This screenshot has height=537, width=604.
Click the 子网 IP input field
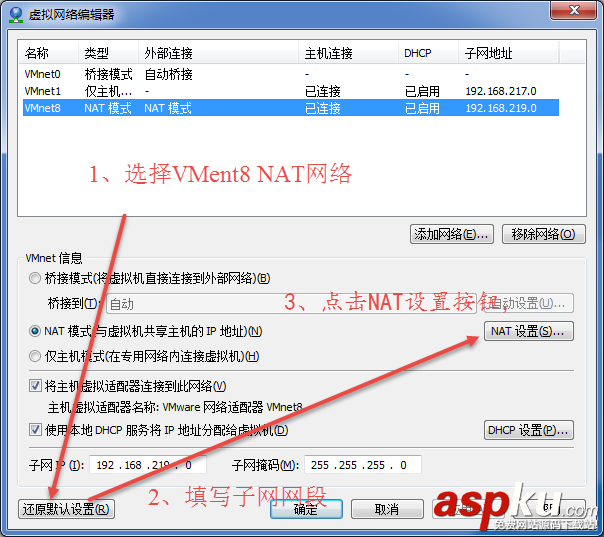pos(148,465)
